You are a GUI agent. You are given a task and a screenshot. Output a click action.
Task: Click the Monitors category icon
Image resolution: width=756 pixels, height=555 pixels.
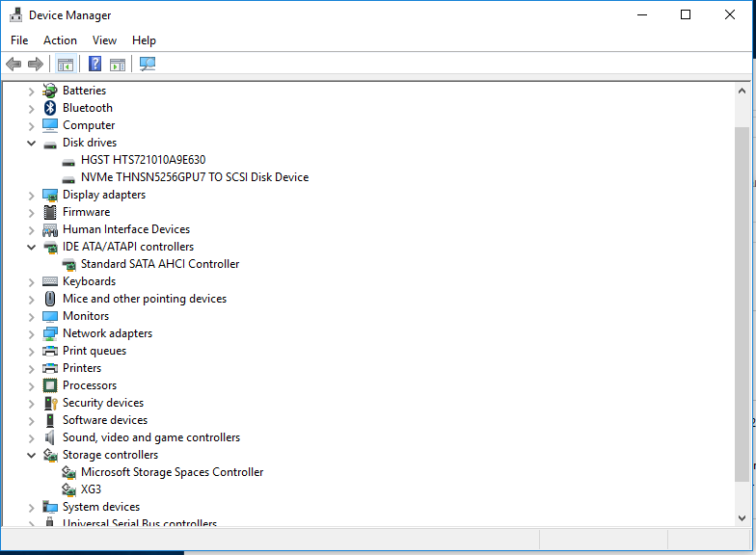coord(50,316)
